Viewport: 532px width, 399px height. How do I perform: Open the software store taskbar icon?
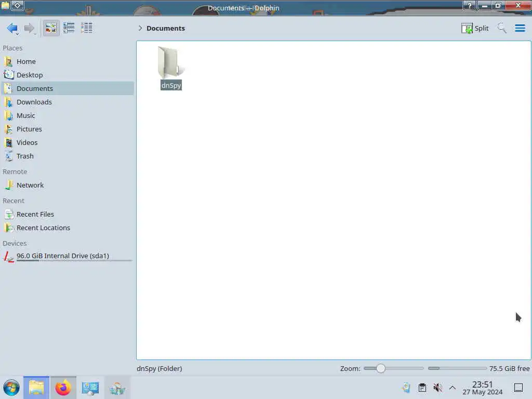[117, 388]
